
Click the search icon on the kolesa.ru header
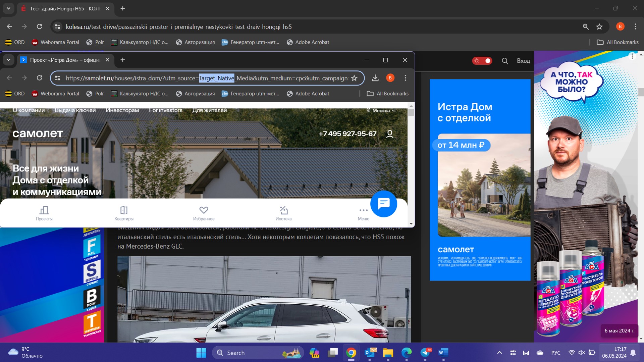coord(505,61)
